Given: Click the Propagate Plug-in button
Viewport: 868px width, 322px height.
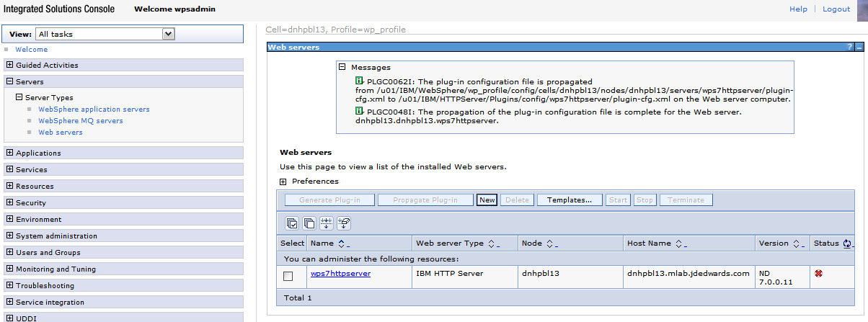Looking at the screenshot, I should click(425, 200).
